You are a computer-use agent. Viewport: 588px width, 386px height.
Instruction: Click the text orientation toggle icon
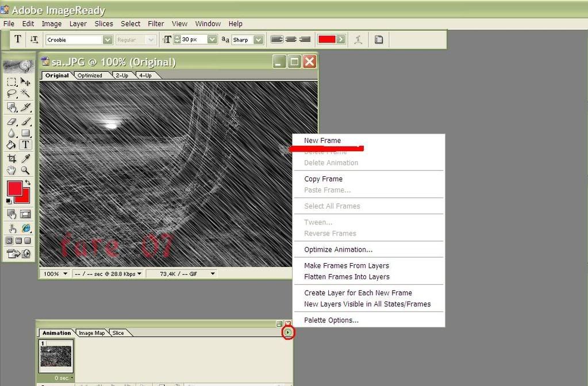coord(34,40)
